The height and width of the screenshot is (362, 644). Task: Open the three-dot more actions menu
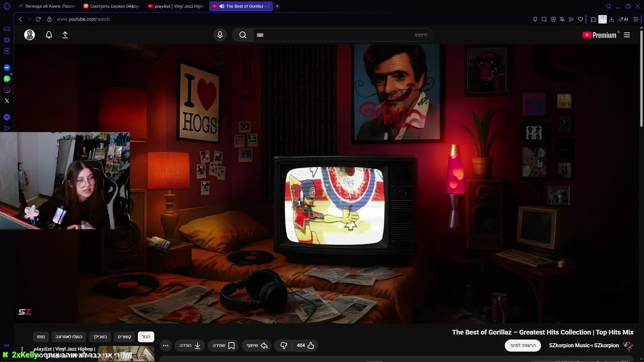coord(166,345)
